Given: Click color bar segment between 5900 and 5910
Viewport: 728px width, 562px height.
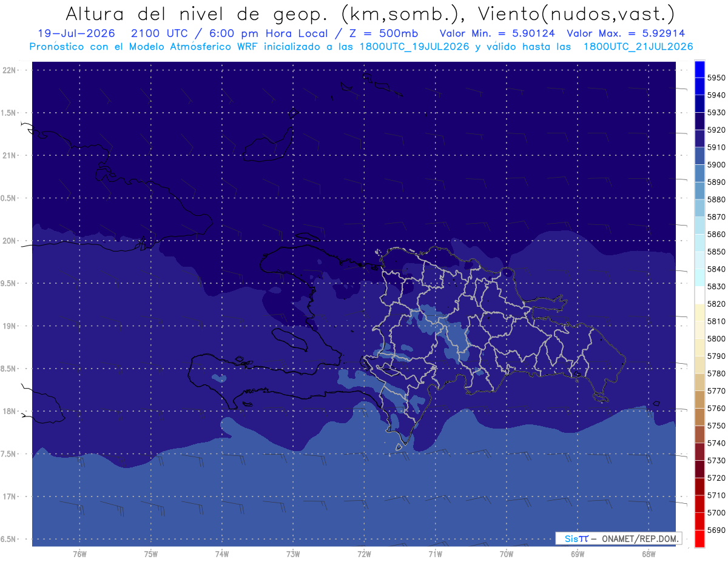Looking at the screenshot, I should [x=699, y=156].
